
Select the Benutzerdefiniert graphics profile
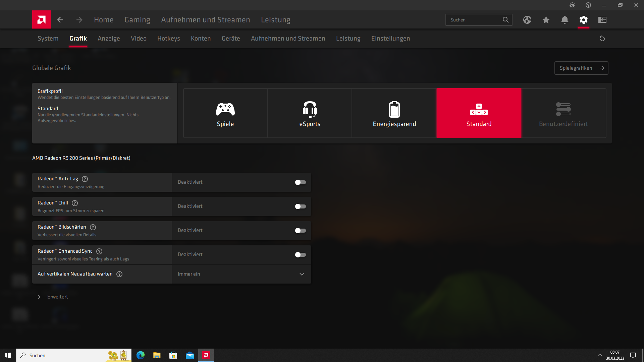point(563,113)
